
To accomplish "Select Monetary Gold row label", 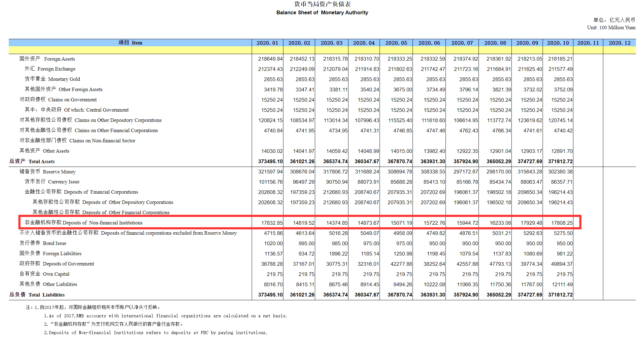I will [x=52, y=79].
